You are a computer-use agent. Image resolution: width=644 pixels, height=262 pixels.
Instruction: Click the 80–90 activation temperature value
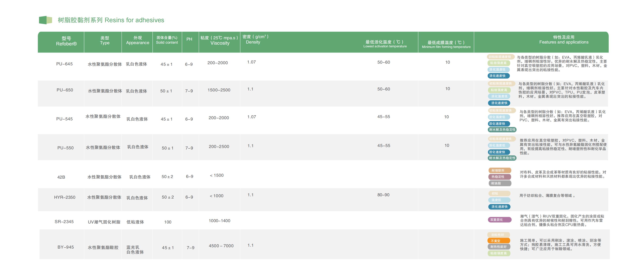click(383, 195)
